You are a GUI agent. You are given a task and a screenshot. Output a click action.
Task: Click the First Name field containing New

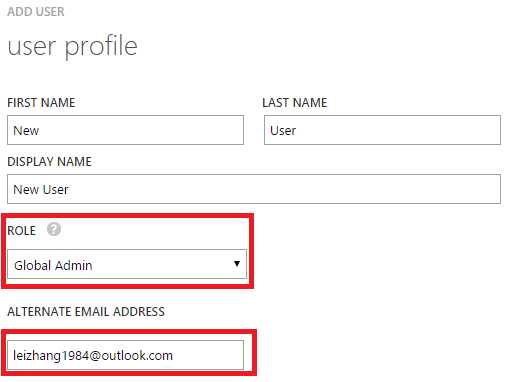[125, 130]
